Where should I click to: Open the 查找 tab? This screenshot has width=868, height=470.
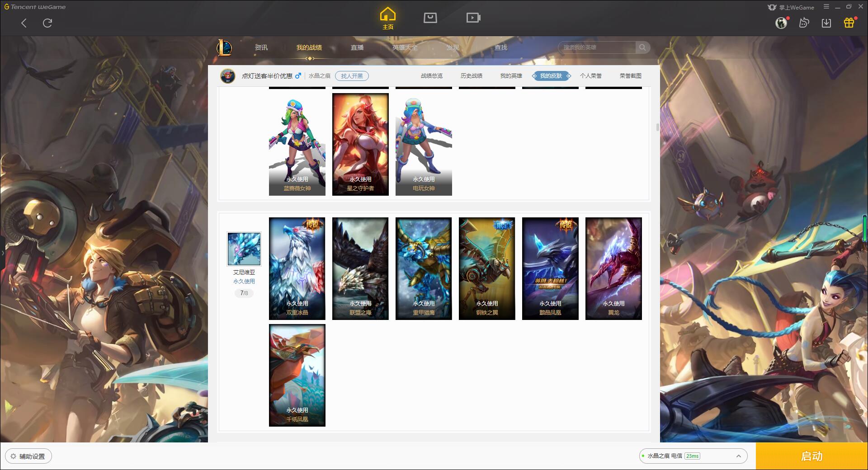point(501,47)
